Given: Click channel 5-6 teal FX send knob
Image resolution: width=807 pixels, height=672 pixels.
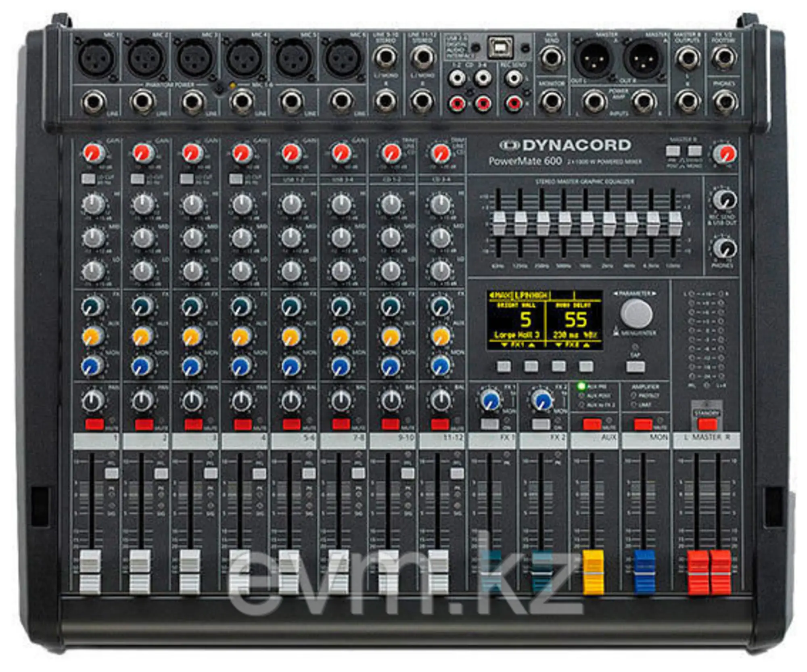Looking at the screenshot, I should 291,307.
